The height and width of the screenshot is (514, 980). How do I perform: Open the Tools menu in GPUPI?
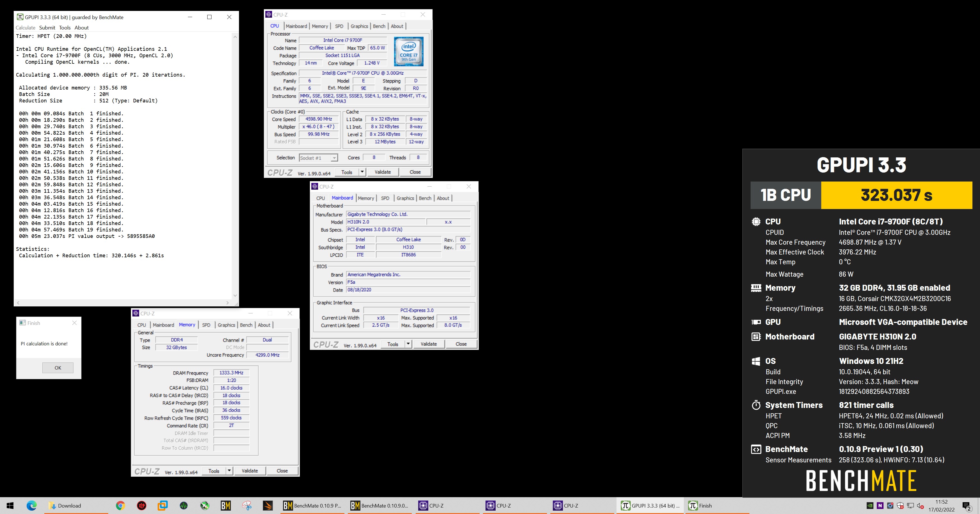[x=65, y=28]
